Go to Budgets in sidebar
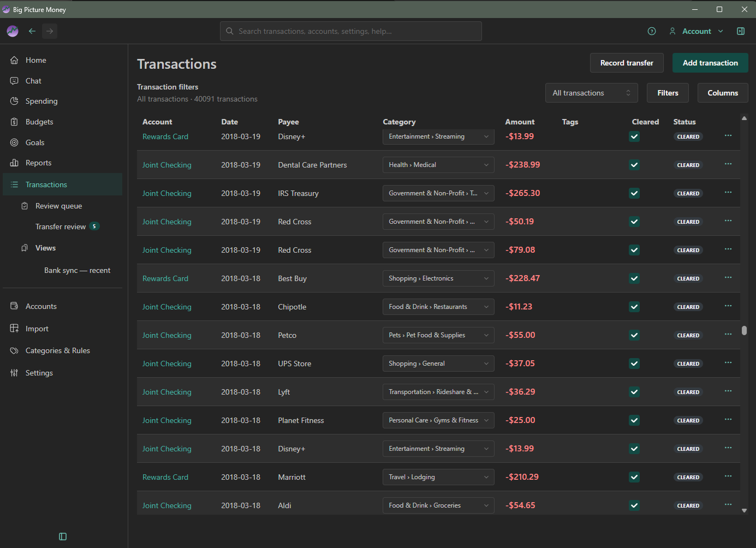The image size is (756, 548). [63, 122]
